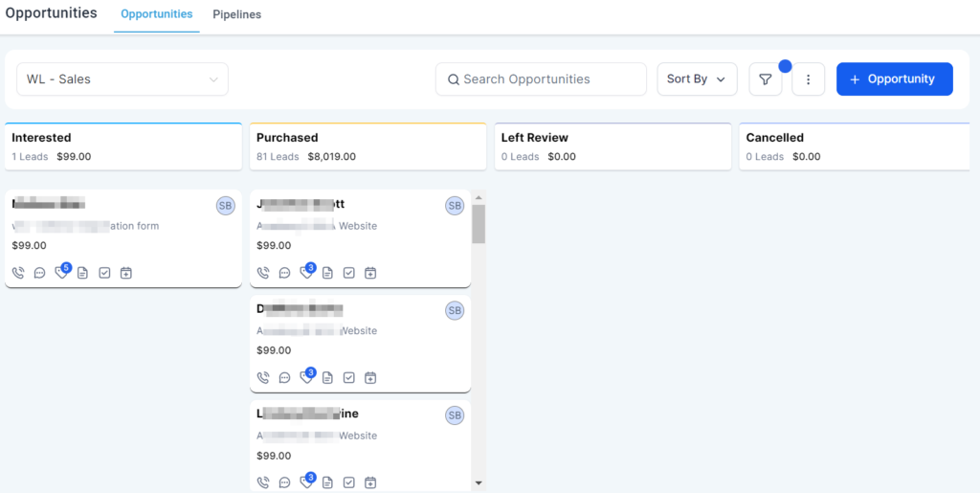Click the call icon on the second Purchased card
Screen dimensions: 980x493
coord(263,377)
